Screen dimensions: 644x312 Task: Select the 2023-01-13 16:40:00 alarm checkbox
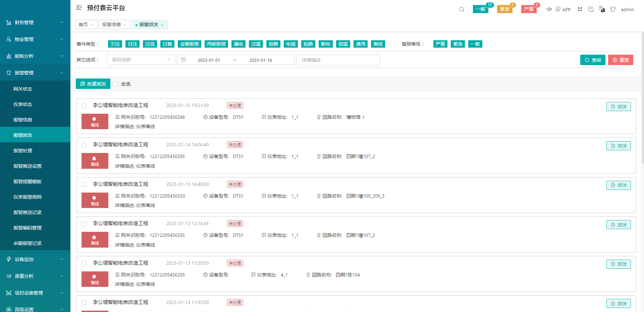[x=84, y=184]
